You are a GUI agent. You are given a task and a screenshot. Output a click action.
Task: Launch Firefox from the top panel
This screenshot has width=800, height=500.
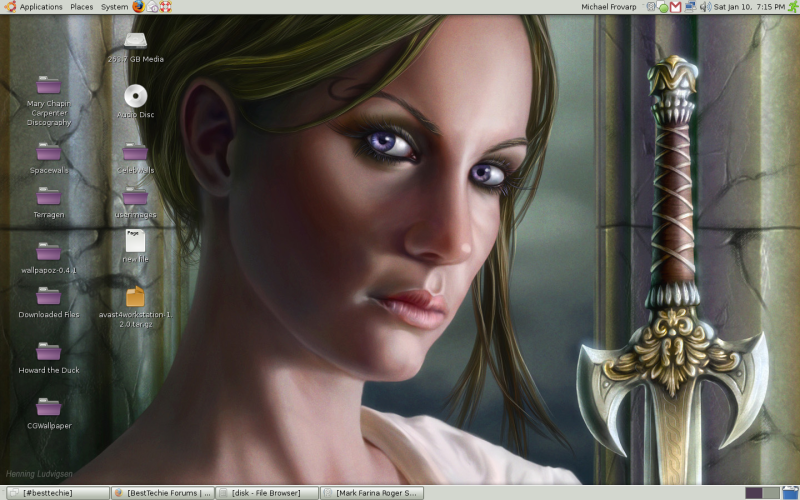(x=138, y=7)
